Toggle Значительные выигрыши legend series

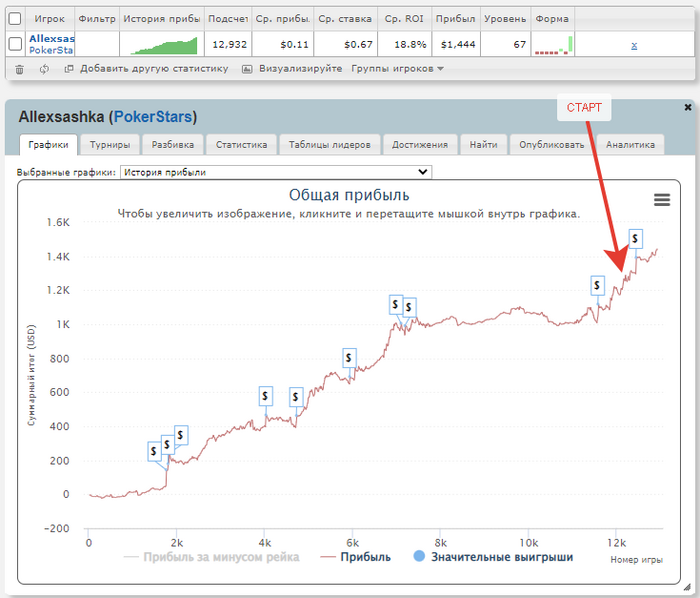[x=493, y=557]
